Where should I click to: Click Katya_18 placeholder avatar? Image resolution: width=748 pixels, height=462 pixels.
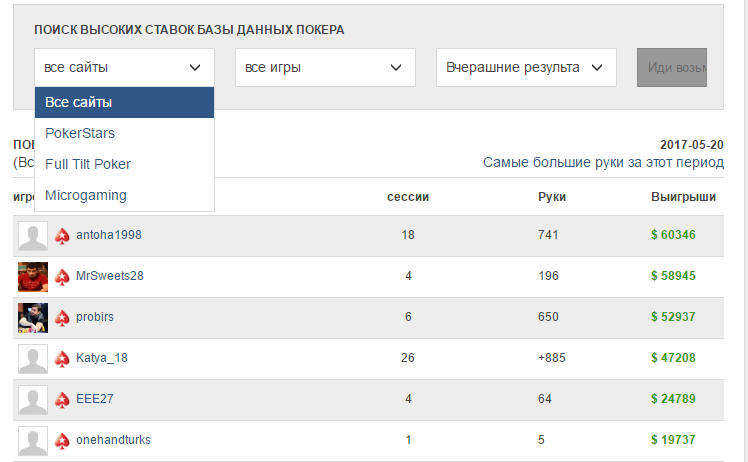pyautogui.click(x=33, y=358)
